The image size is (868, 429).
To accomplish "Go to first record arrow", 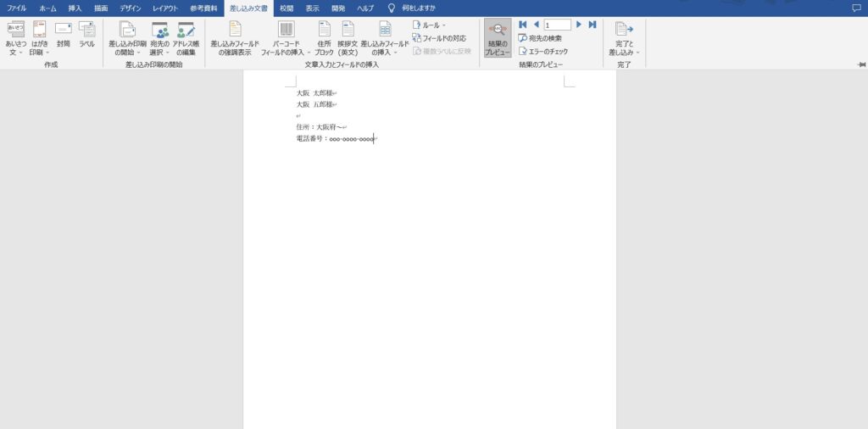I will pos(522,25).
